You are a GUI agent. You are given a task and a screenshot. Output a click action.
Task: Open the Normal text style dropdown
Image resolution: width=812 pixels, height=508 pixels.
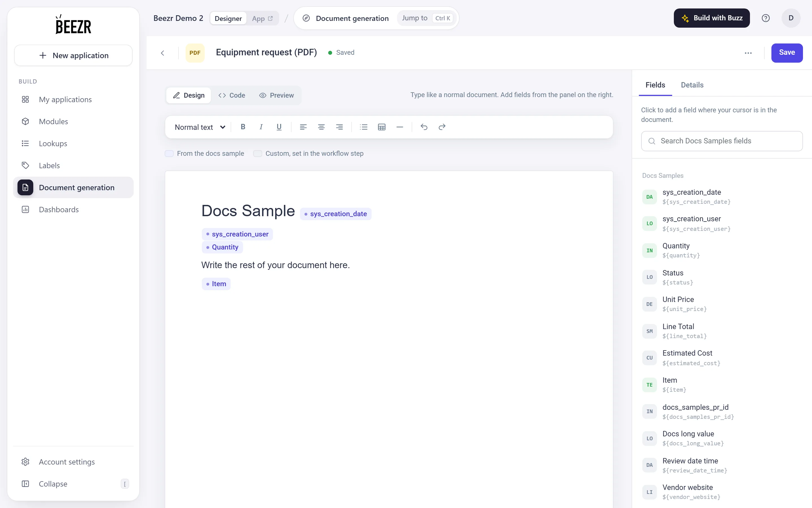(x=200, y=127)
